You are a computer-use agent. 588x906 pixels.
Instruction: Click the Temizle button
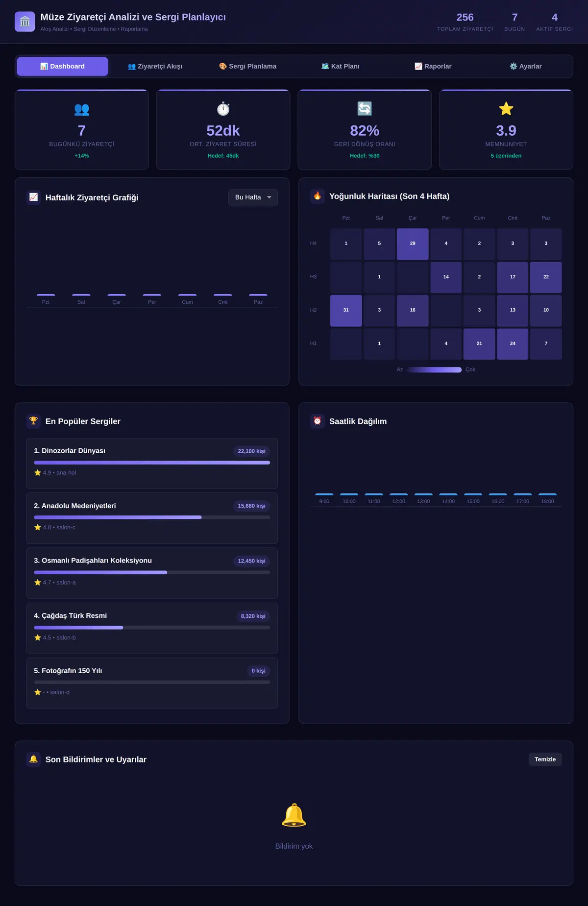click(545, 759)
